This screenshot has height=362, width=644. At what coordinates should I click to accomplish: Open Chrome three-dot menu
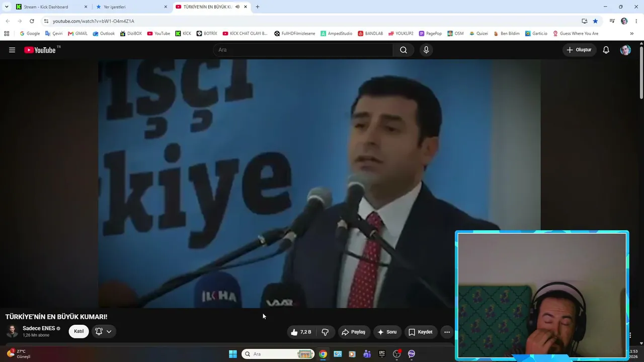(x=636, y=21)
